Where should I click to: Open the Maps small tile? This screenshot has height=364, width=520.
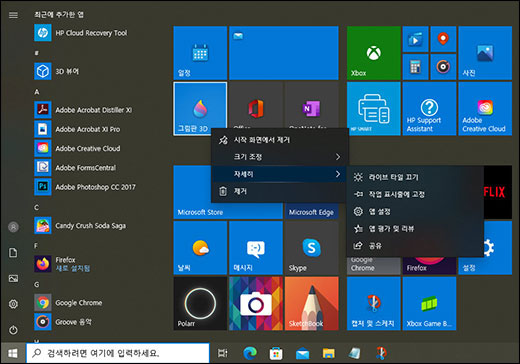point(443,39)
